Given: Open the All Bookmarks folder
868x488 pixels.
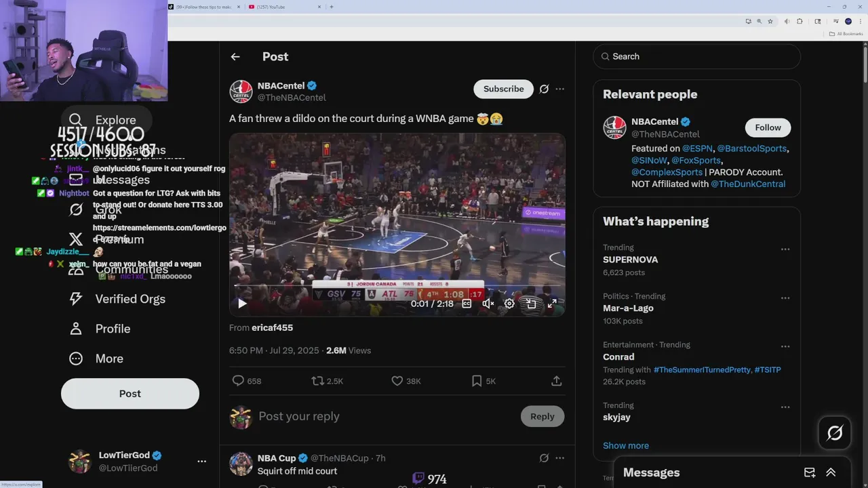Looking at the screenshot, I should click(846, 34).
